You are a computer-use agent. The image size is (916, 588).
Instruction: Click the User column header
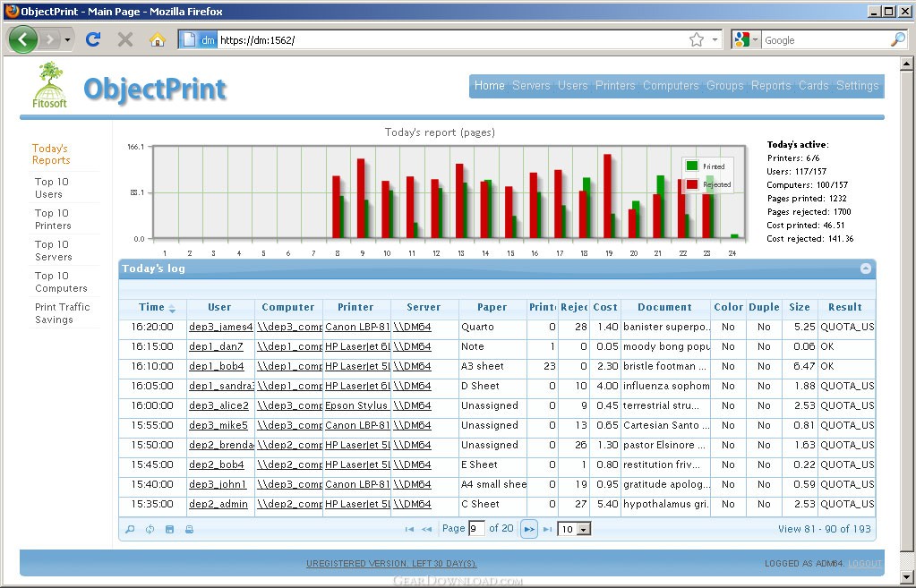tap(219, 308)
